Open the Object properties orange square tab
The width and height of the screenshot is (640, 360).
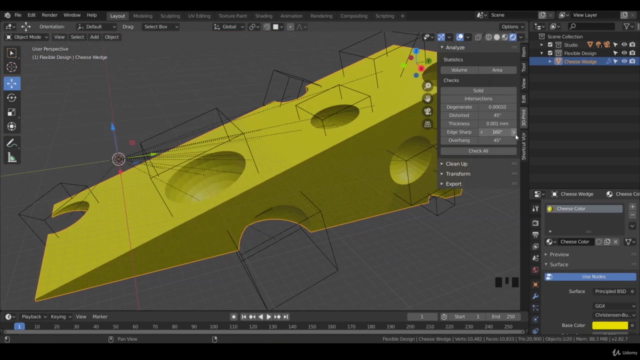pos(536,284)
